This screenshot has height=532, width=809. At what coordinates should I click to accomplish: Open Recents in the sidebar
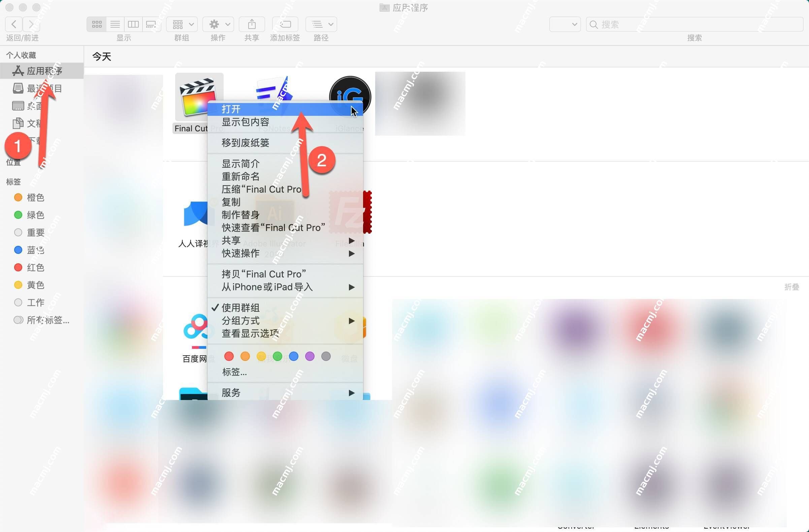point(42,88)
